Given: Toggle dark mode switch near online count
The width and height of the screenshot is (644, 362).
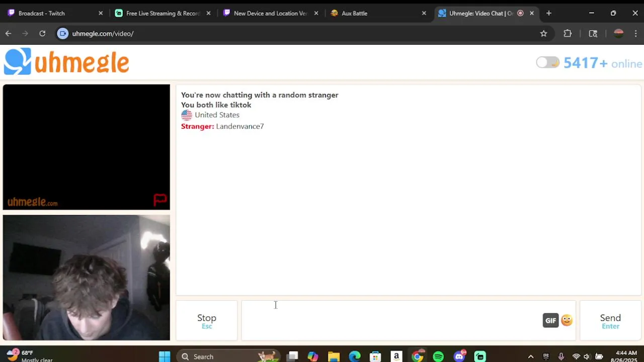Looking at the screenshot, I should pyautogui.click(x=547, y=62).
